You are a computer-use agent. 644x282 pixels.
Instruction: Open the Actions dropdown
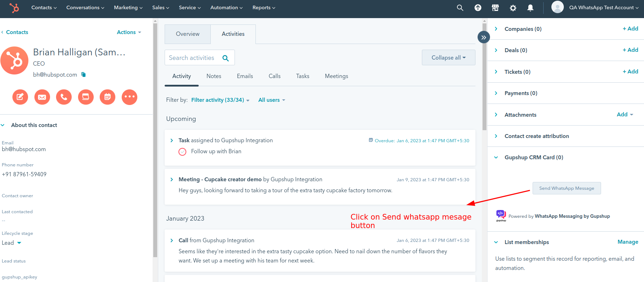(x=129, y=32)
